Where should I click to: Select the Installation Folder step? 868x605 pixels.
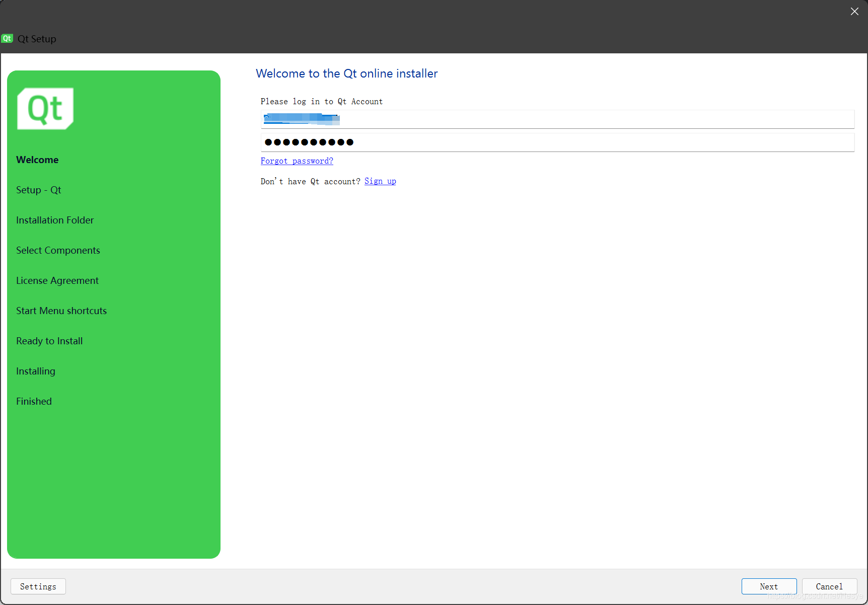pyautogui.click(x=55, y=220)
